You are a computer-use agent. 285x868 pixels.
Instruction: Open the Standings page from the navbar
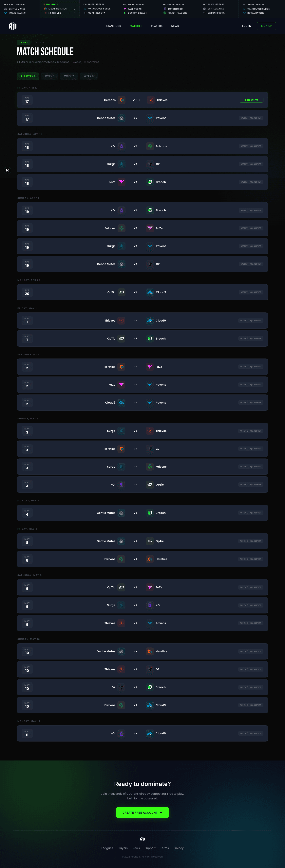[113, 26]
